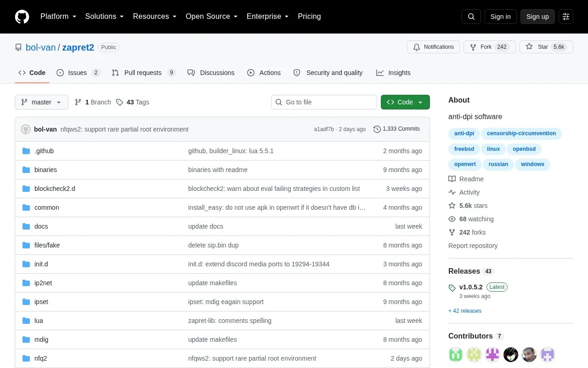Screen dimensions: 588x368
Task: Click the lua folder icon
Action: [26, 321]
